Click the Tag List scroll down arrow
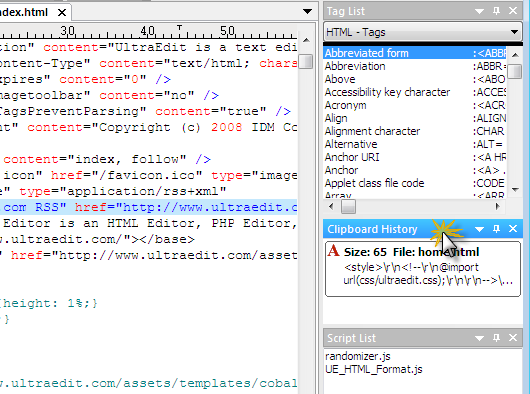 click(515, 190)
